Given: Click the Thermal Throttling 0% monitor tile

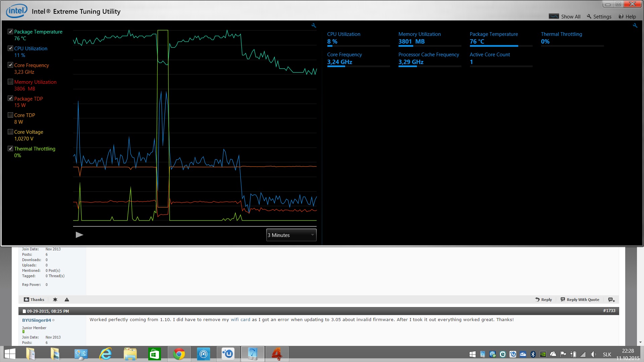Looking at the screenshot, I should [x=572, y=39].
